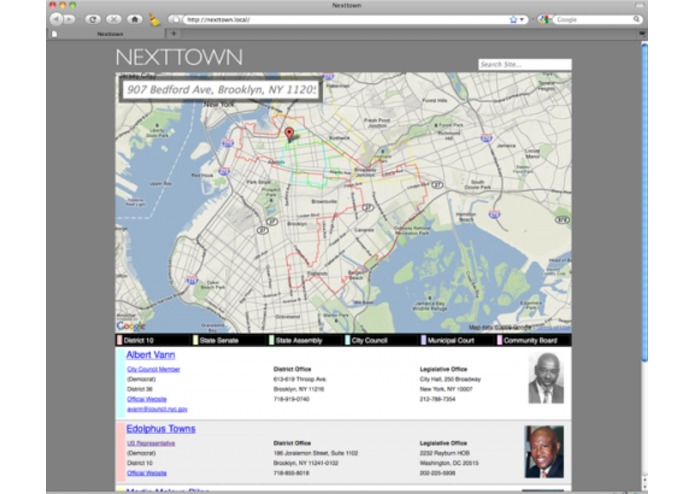The image size is (695, 494).
Task: Click the City Council cyan legend swatch
Action: (348, 340)
